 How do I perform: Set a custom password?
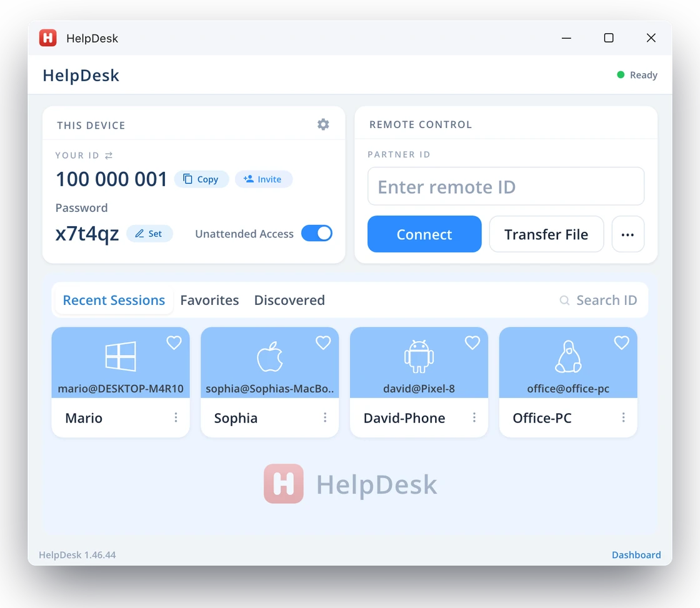tap(149, 234)
